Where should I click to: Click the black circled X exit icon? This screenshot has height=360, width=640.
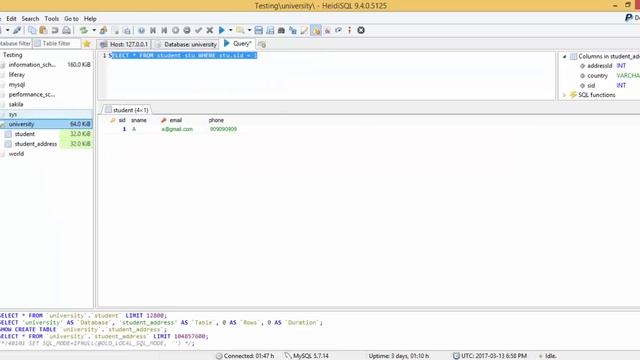click(x=361, y=30)
